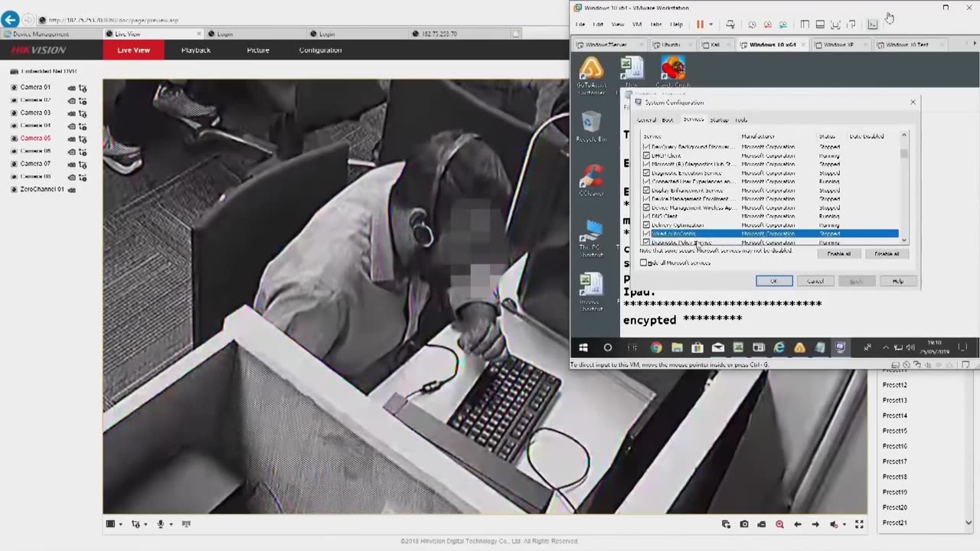
Task: Select Preset15 in PTZ list
Action: pos(894,431)
